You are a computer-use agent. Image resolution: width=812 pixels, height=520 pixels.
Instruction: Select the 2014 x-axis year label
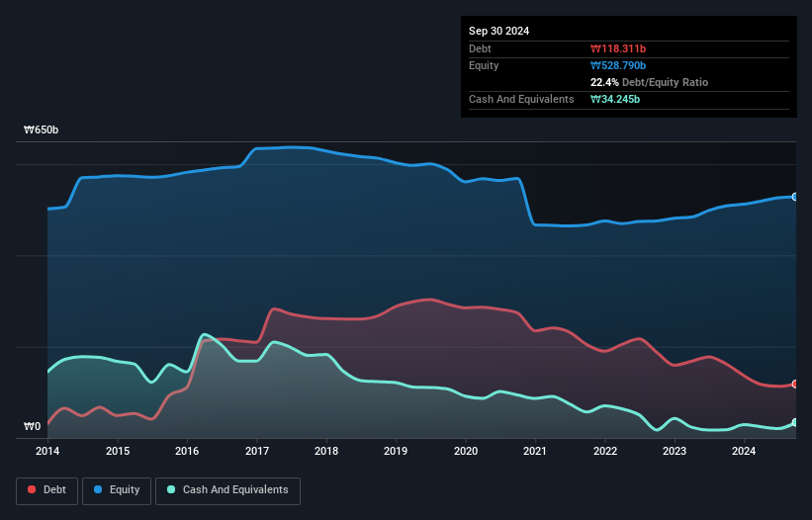coord(47,452)
